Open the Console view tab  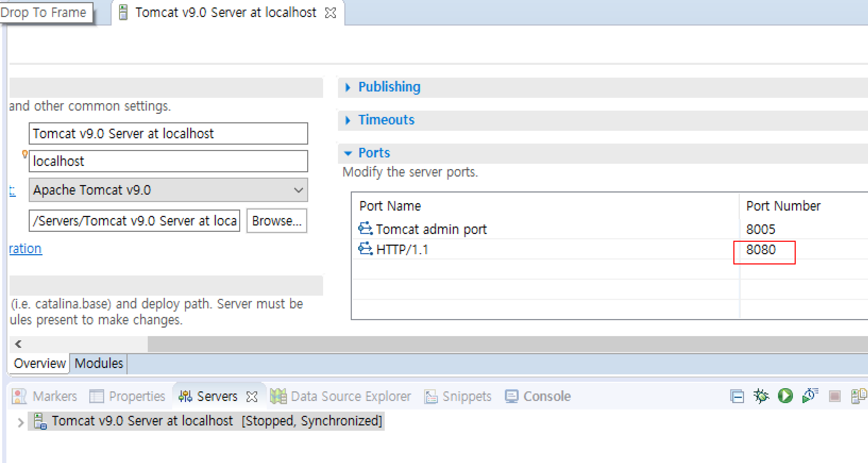[x=538, y=396]
